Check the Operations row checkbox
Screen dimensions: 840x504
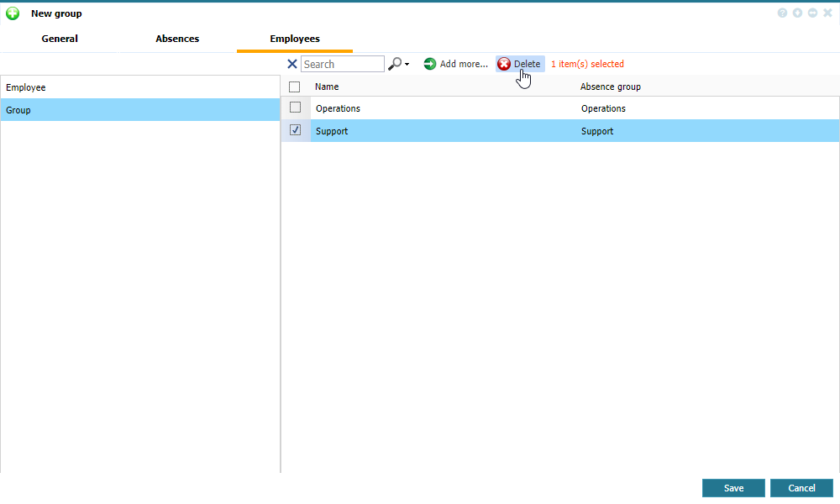[295, 108]
